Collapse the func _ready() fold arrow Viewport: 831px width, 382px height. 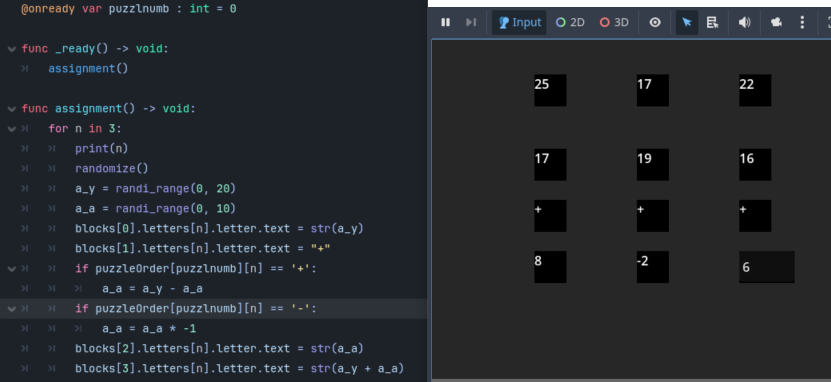pyautogui.click(x=12, y=49)
